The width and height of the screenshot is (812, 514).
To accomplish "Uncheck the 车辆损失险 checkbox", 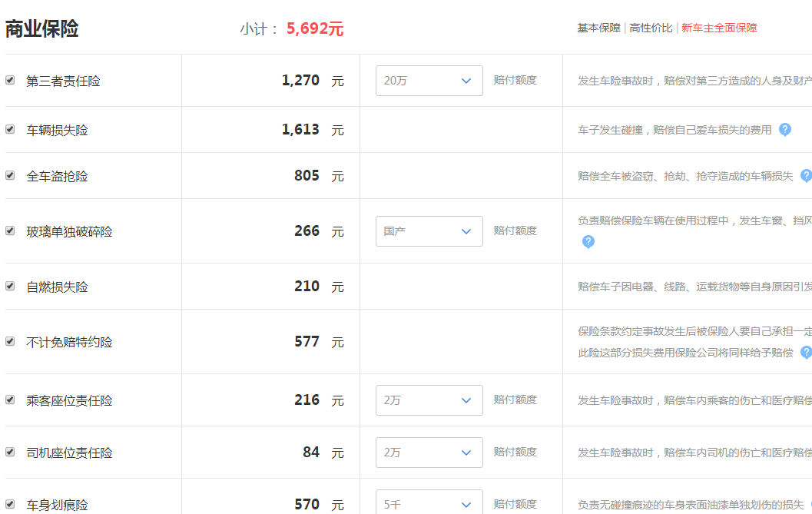I will pos(10,130).
